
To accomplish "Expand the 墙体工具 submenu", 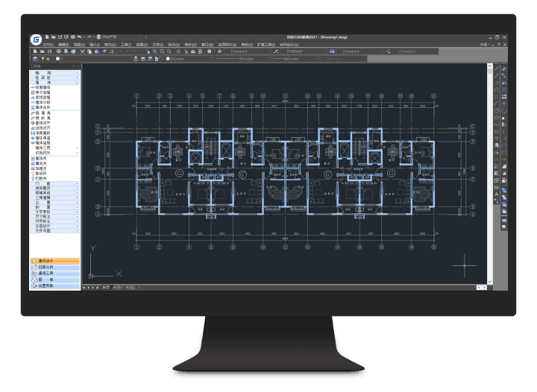I will pyautogui.click(x=54, y=148).
